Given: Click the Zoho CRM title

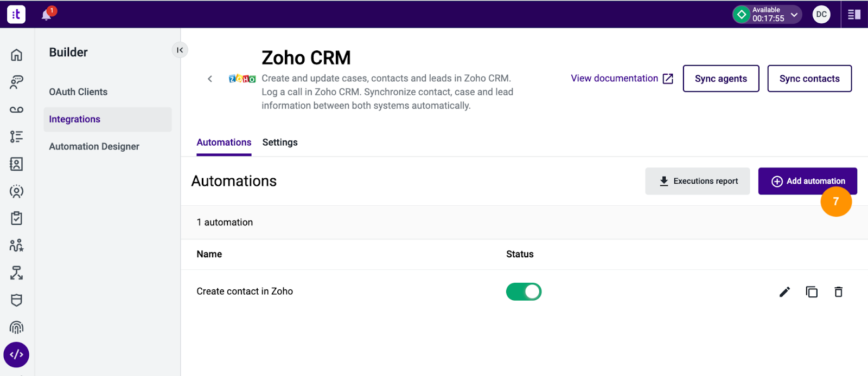Looking at the screenshot, I should click(306, 57).
